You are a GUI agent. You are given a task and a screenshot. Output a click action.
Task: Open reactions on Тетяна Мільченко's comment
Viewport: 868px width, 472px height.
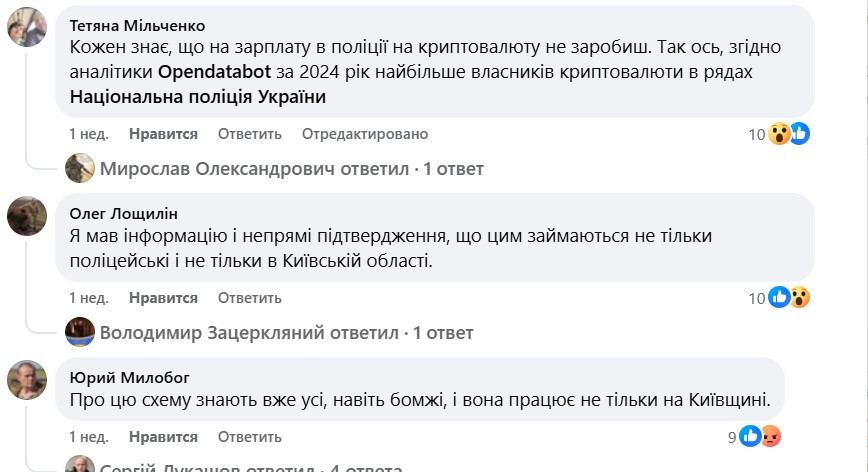[788, 134]
